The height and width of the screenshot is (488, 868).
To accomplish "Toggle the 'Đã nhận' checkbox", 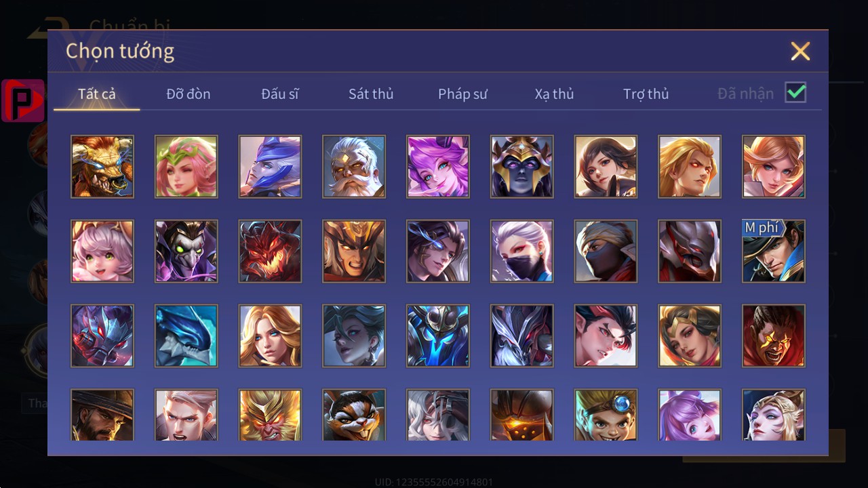I will tap(795, 93).
